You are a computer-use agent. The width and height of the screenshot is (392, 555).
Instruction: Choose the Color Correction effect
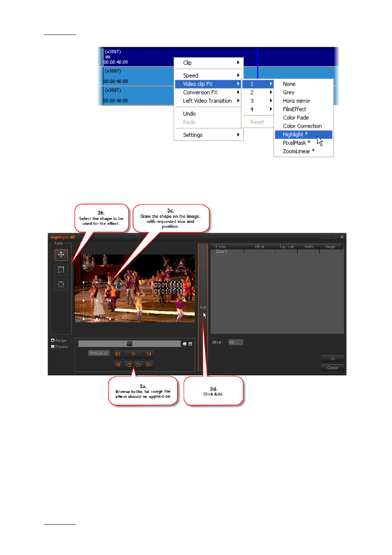(304, 126)
